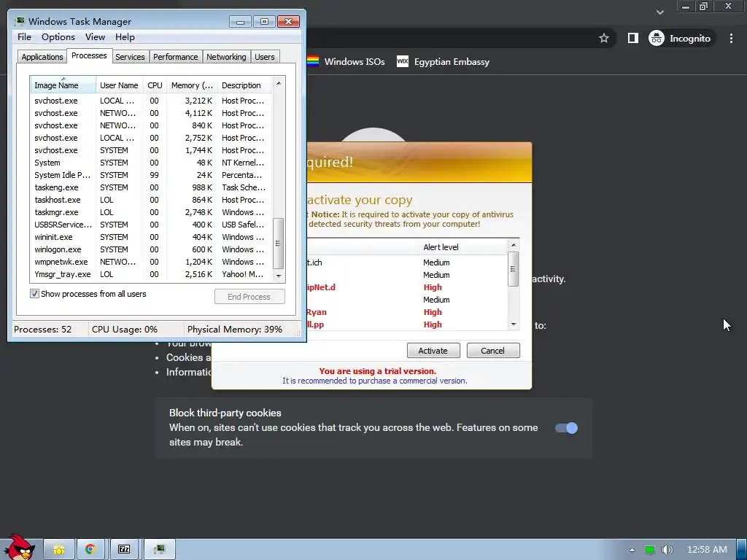Viewport: 747px width, 560px height.
Task: Bookmark this page with the star icon
Action: (x=603, y=38)
